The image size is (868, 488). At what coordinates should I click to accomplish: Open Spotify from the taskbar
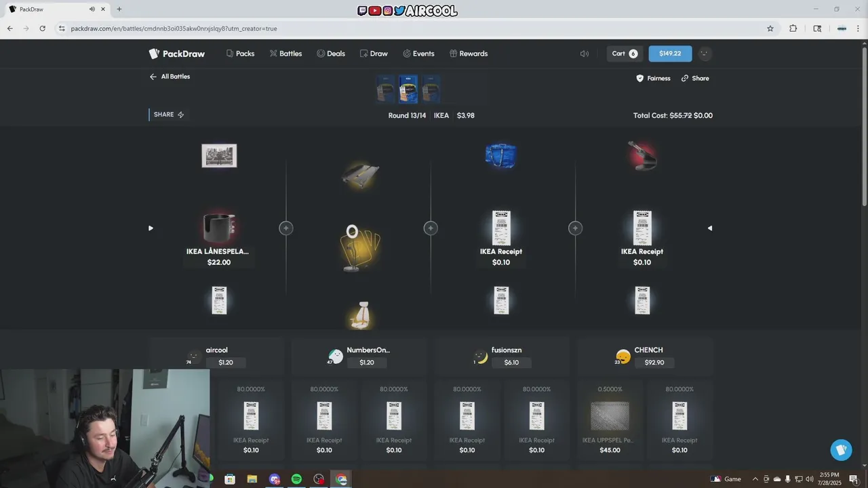coord(296,479)
